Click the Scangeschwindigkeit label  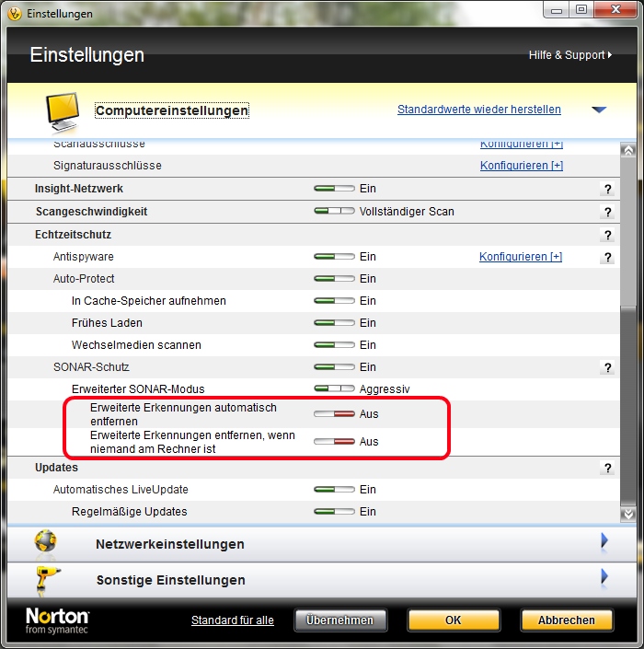pos(91,212)
